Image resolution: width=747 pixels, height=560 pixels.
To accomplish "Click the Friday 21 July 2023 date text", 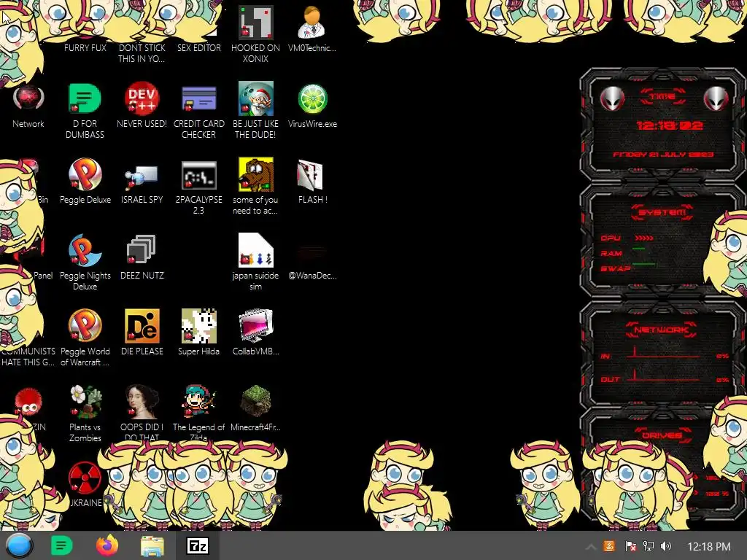I will click(x=663, y=155).
